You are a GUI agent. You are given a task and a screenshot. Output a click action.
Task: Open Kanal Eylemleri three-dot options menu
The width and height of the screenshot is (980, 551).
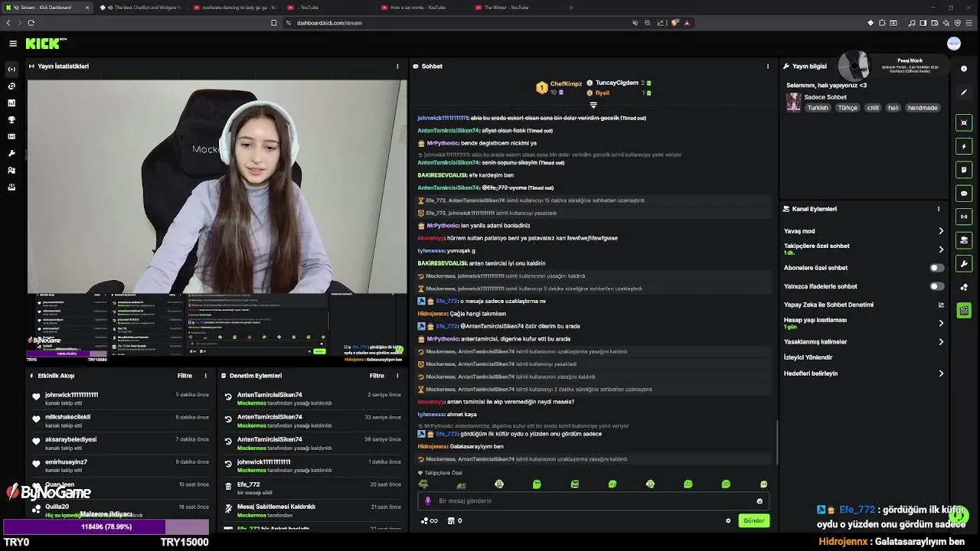pos(939,209)
